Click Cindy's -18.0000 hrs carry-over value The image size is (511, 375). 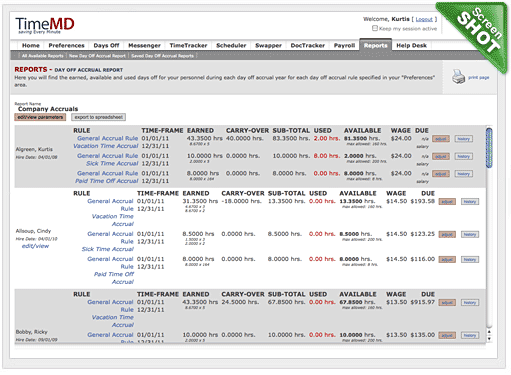242,201
